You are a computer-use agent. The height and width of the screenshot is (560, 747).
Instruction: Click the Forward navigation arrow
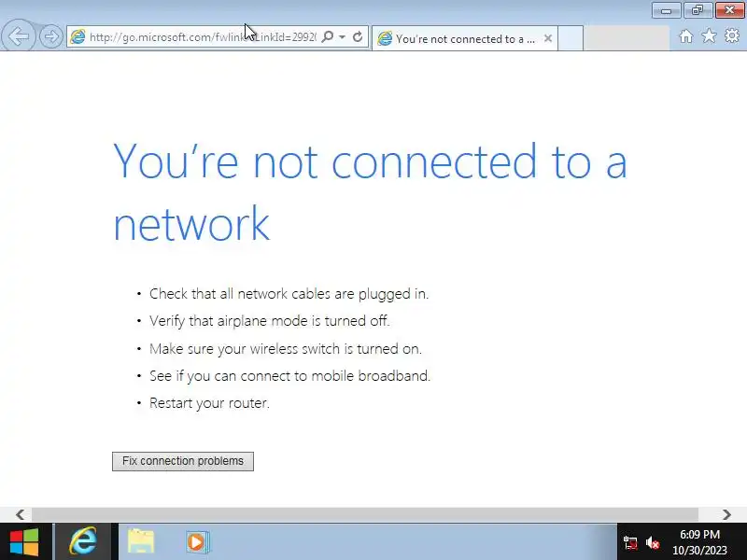[51, 36]
